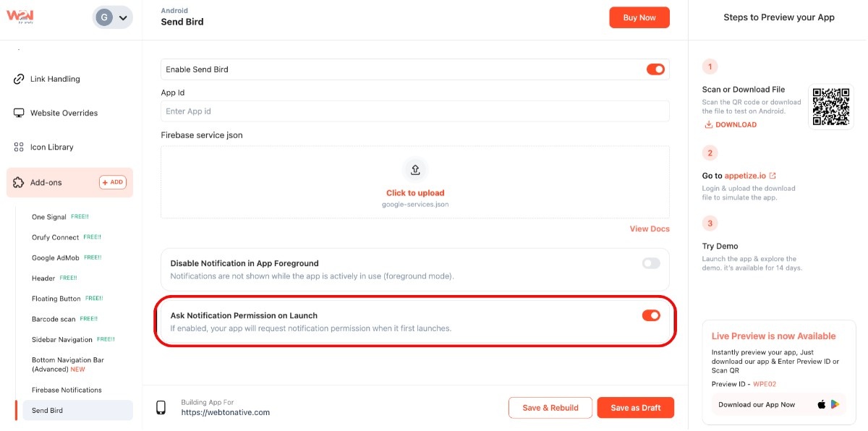Click the upload arrow icon
The height and width of the screenshot is (431, 868).
click(415, 170)
